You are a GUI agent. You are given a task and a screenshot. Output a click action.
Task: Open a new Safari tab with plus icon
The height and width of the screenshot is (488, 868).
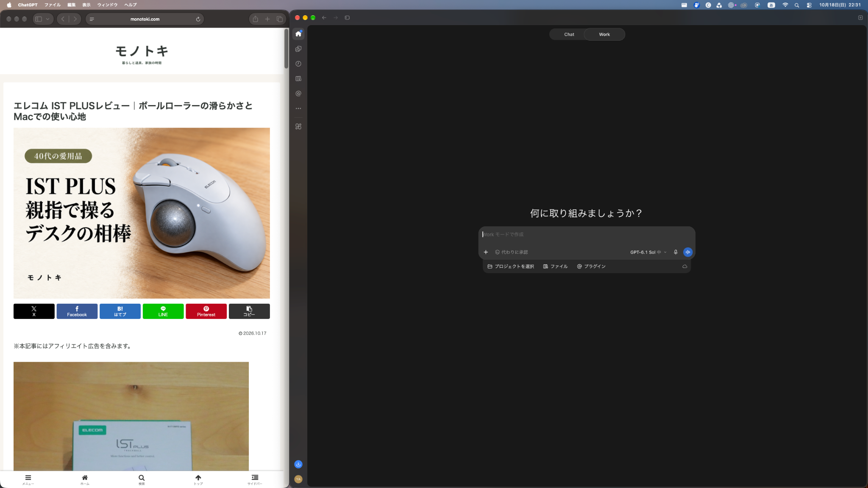tap(267, 19)
